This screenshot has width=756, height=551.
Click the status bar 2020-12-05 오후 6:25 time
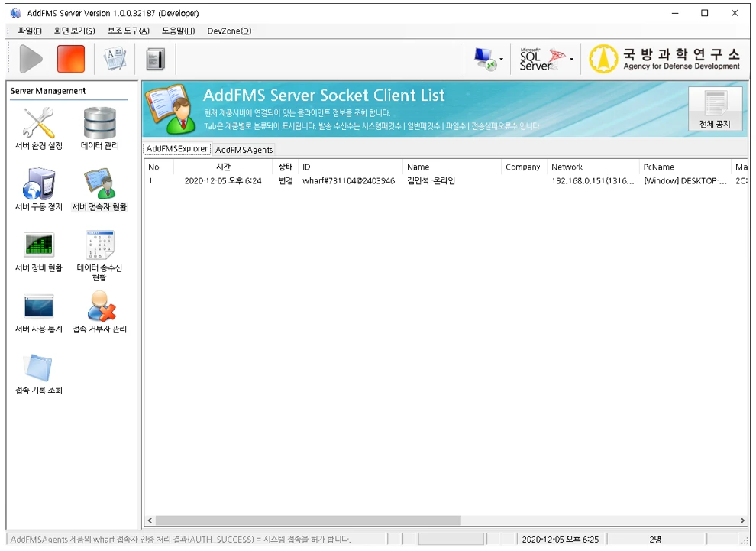point(561,540)
